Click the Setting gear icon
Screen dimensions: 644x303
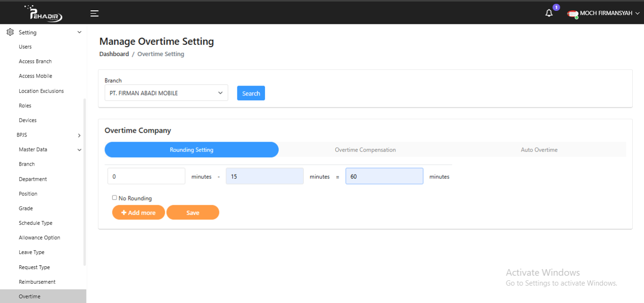[x=10, y=32]
